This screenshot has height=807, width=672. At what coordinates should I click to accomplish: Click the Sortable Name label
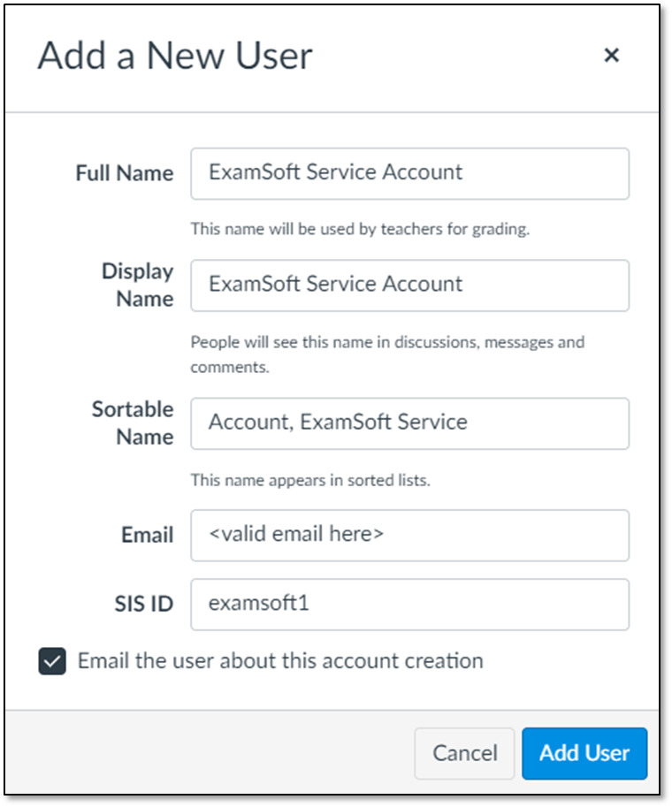pyautogui.click(x=133, y=423)
